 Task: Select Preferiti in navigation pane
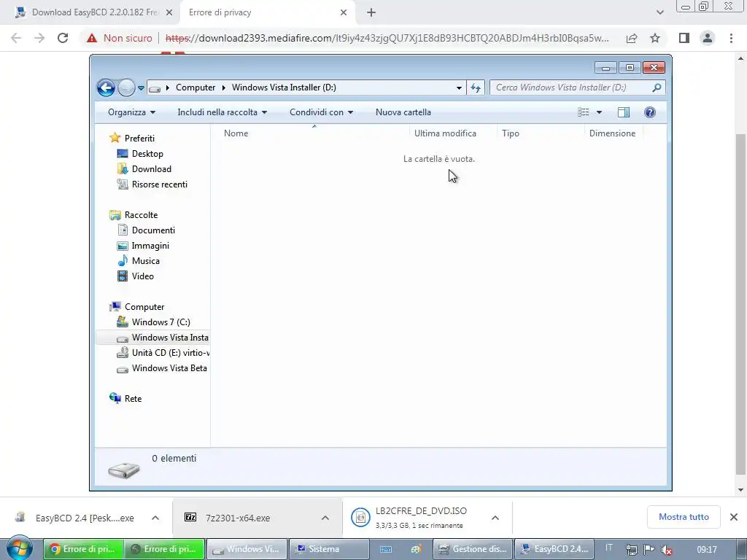pyautogui.click(x=139, y=138)
